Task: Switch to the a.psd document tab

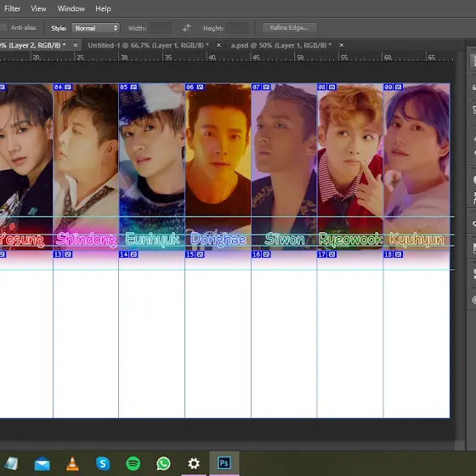Action: click(x=281, y=45)
